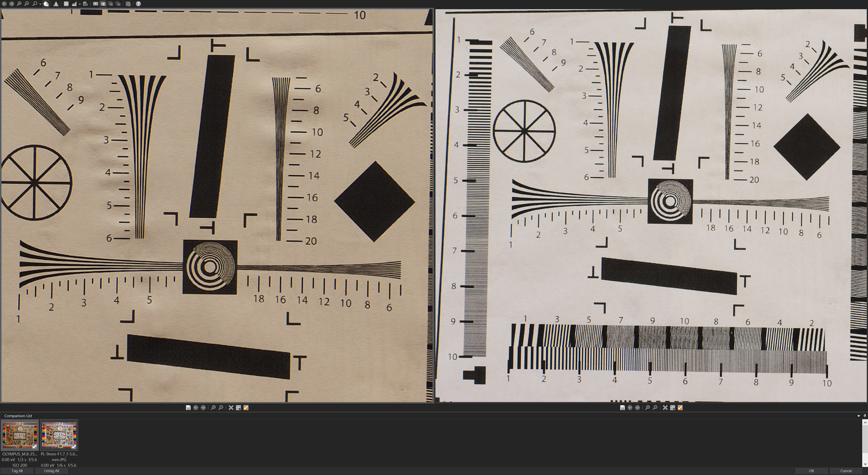Remove the left pane image with X icon

(x=231, y=408)
